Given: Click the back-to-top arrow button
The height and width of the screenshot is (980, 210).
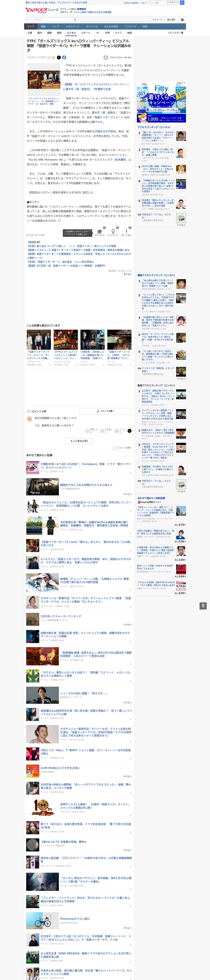Looking at the screenshot, I should pos(203,606).
